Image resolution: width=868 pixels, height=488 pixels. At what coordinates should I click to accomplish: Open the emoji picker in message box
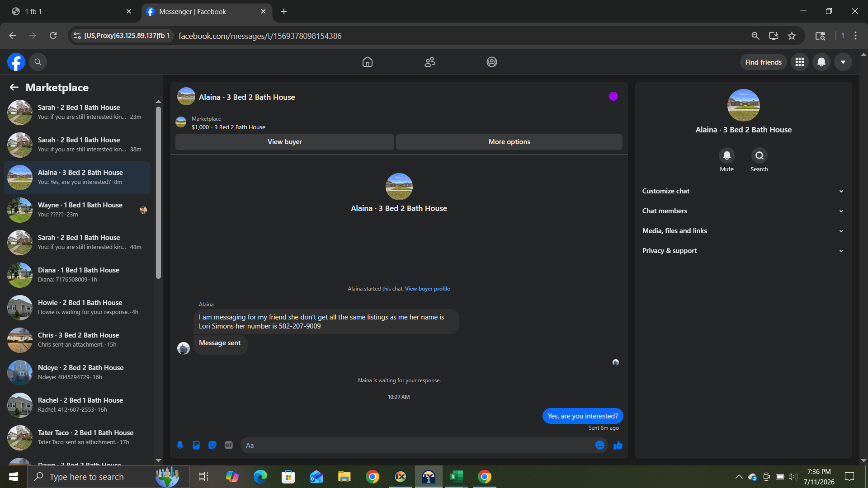600,445
